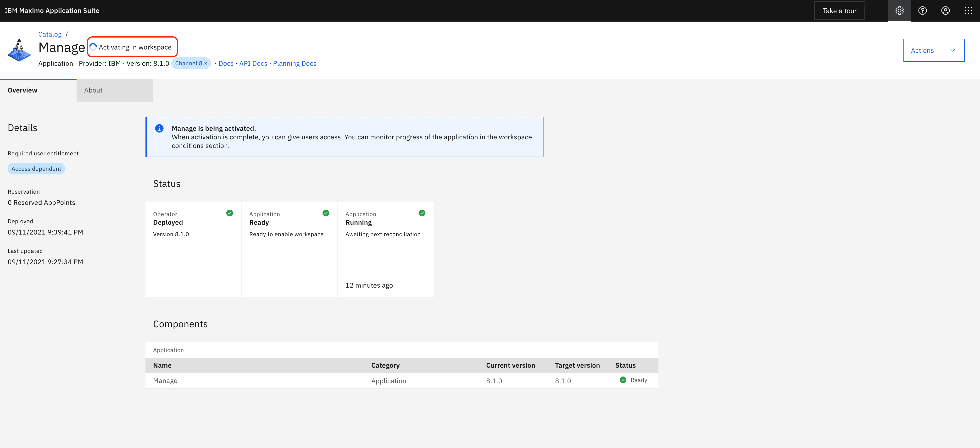Click the Deployed date '09/11/2021 9:39:41 PM'

pos(45,232)
